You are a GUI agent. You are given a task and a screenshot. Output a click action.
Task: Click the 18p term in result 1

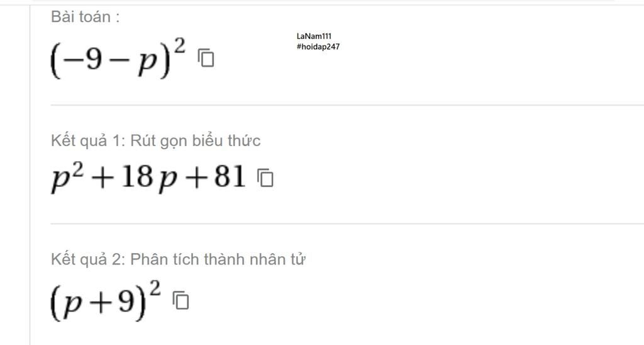pyautogui.click(x=148, y=178)
